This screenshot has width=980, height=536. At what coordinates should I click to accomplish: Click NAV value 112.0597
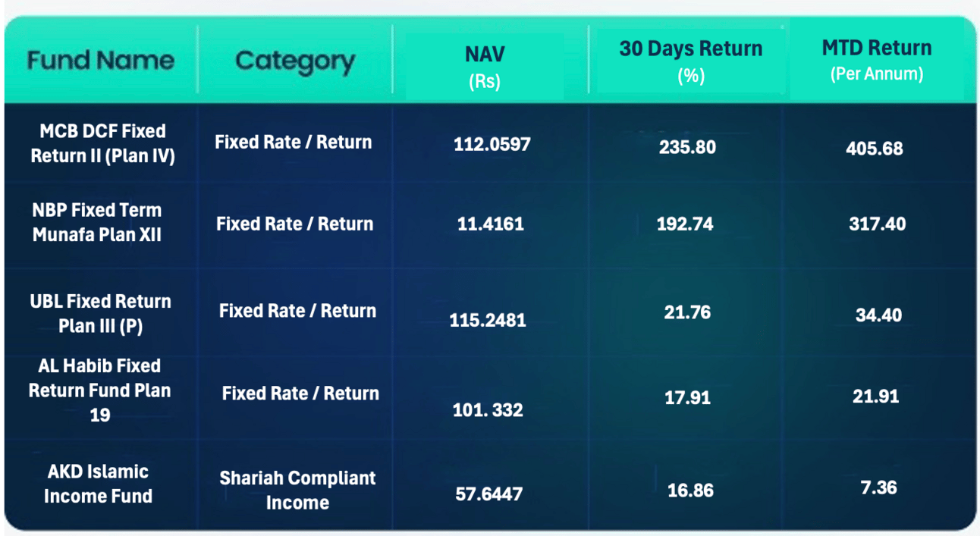[492, 143]
